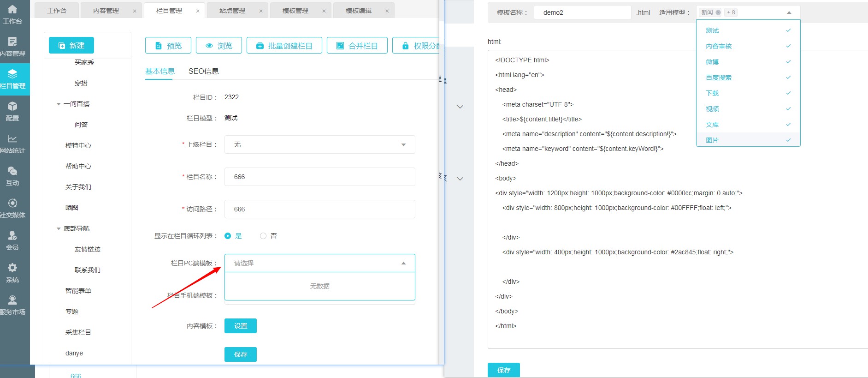Collapse 一问百搭 tree node
This screenshot has height=378, width=868.
pos(59,104)
